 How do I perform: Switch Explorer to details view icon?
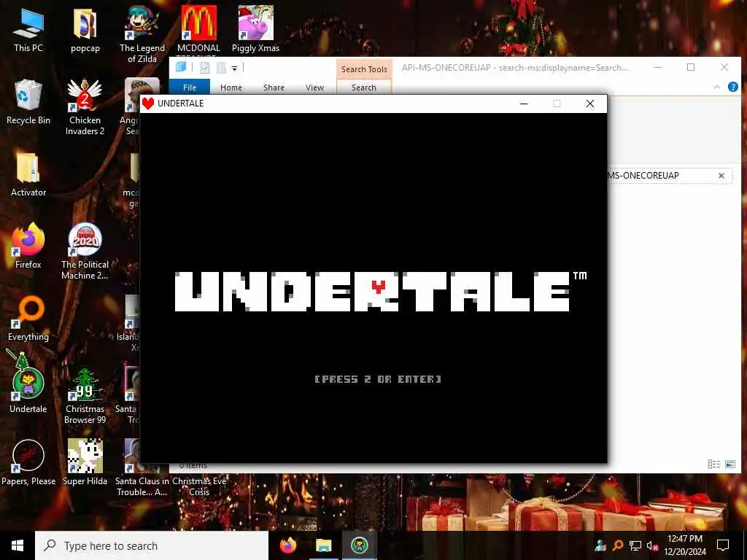713,464
